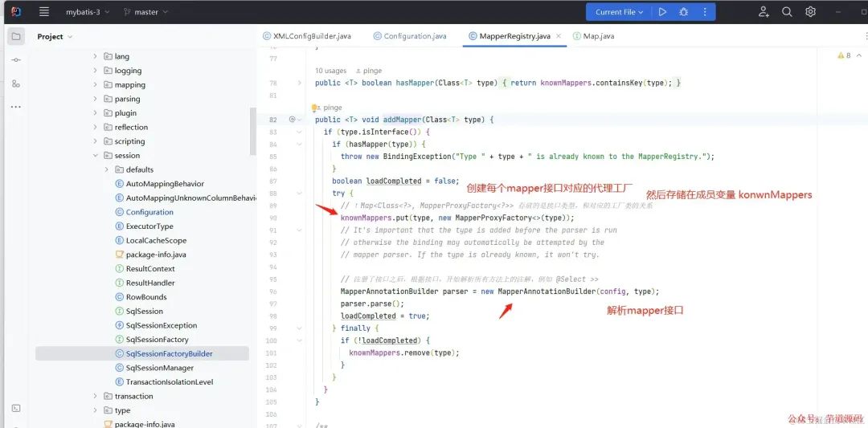This screenshot has width=868, height=428.
Task: Open the Commit tool window icon
Action: (x=16, y=59)
